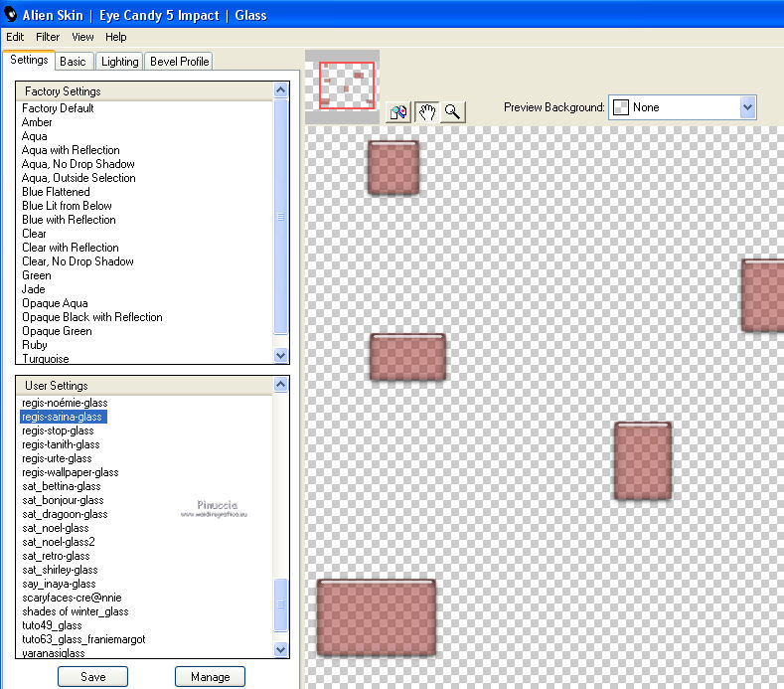Select Aqua with Reflection preset
This screenshot has width=784, height=689.
[x=71, y=150]
